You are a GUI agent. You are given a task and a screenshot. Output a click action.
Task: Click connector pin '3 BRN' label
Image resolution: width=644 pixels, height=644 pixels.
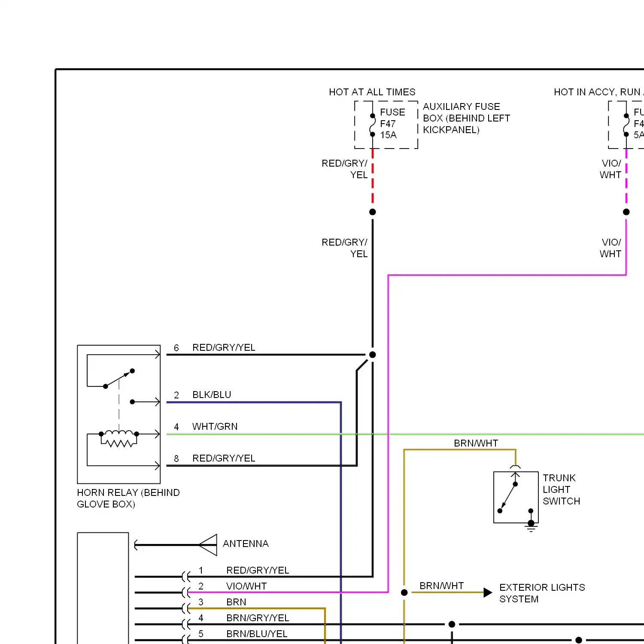[x=222, y=602]
